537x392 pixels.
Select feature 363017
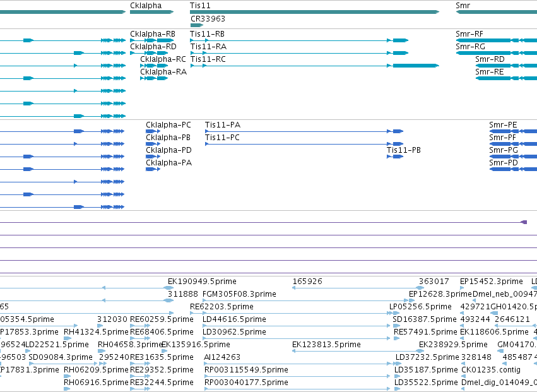coord(434,282)
